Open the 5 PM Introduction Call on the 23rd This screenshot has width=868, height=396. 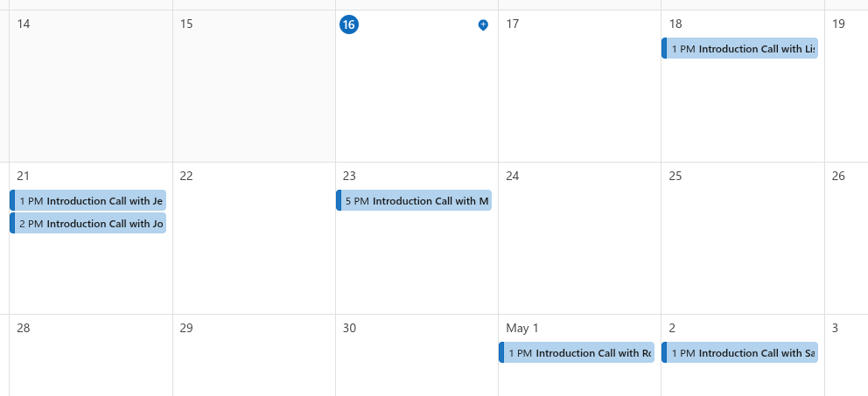point(415,201)
